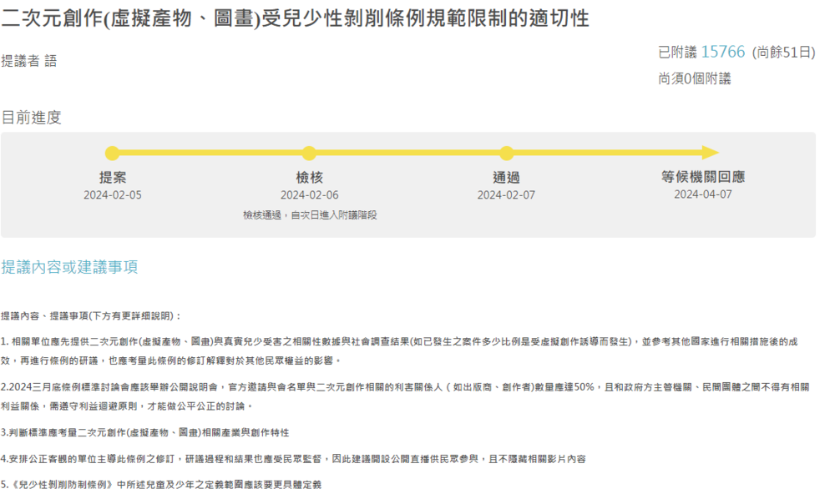The width and height of the screenshot is (835, 504).
Task: Select the 提案 stage label
Action: [x=113, y=178]
